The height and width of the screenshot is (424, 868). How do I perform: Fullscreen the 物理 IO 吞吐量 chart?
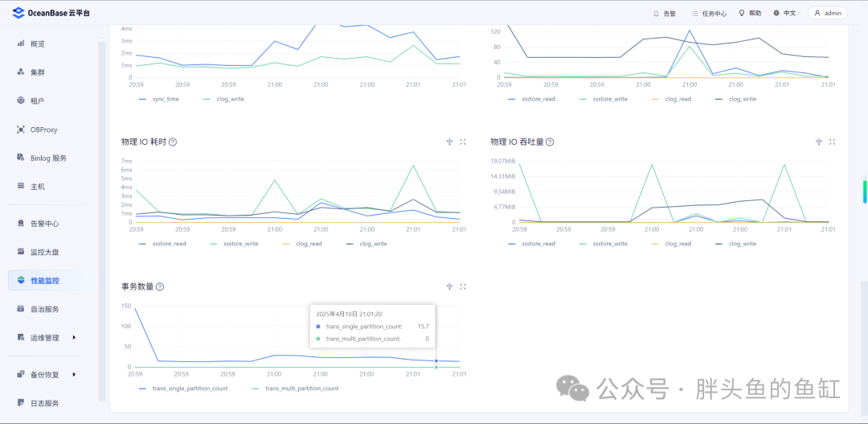point(832,142)
